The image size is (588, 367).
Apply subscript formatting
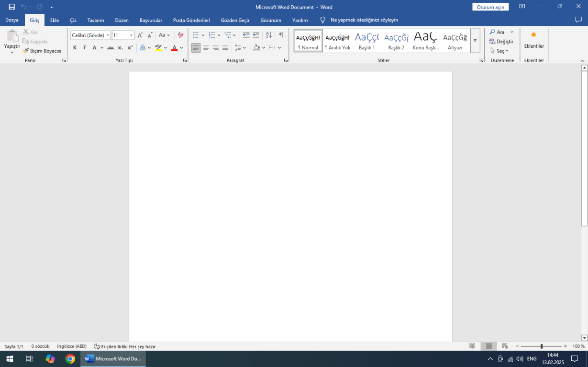(x=121, y=48)
